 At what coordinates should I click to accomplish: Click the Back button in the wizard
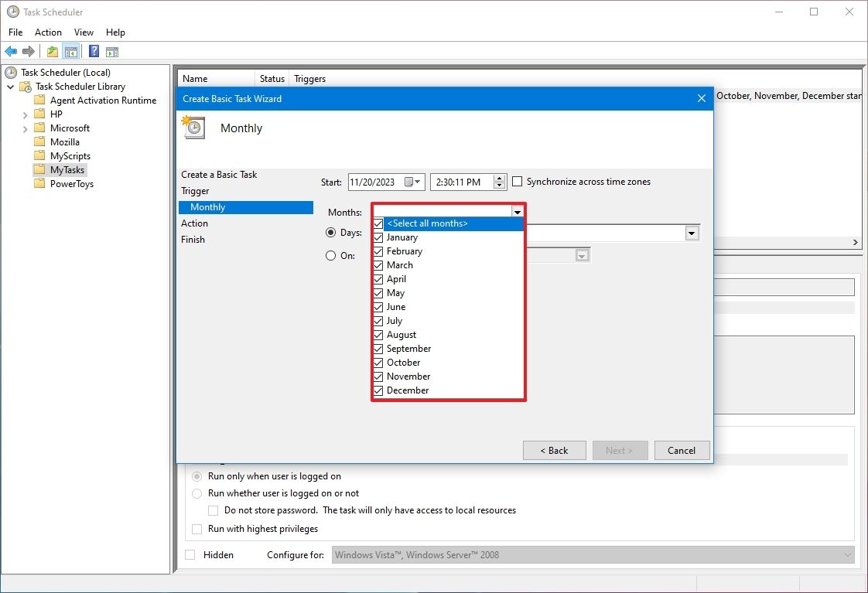tap(554, 450)
